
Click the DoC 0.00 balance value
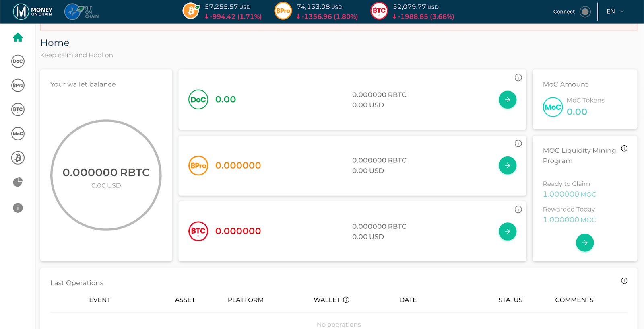click(x=225, y=99)
